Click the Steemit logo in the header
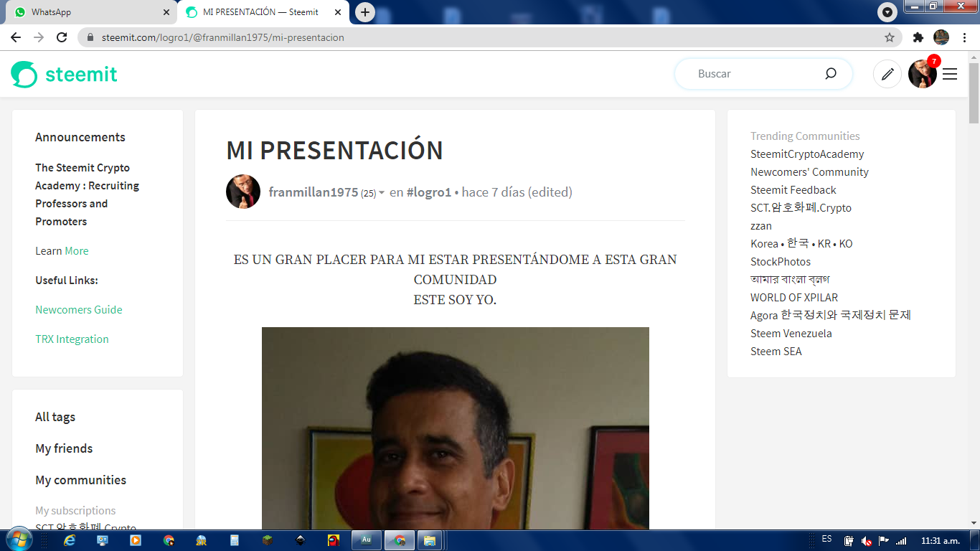 [64, 74]
